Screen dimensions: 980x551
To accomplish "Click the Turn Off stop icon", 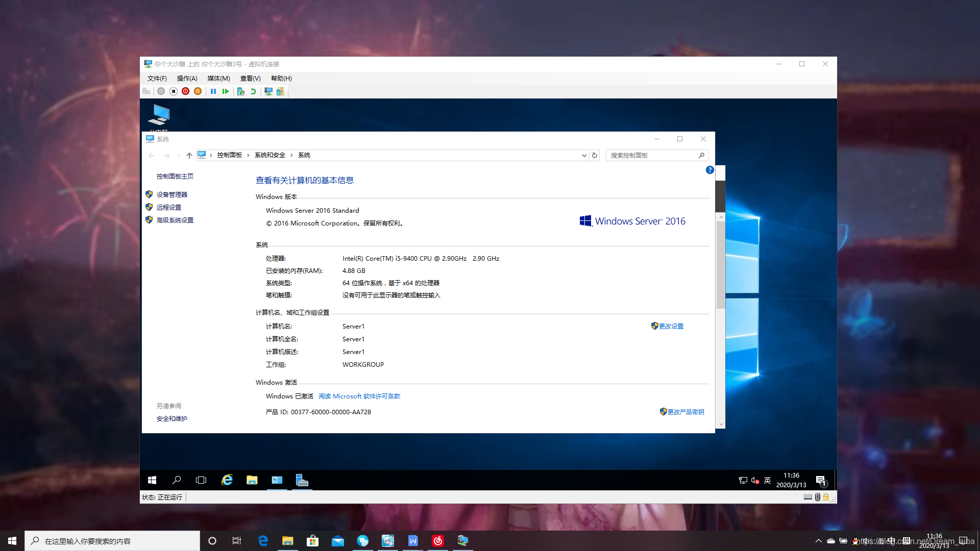I will click(x=174, y=91).
